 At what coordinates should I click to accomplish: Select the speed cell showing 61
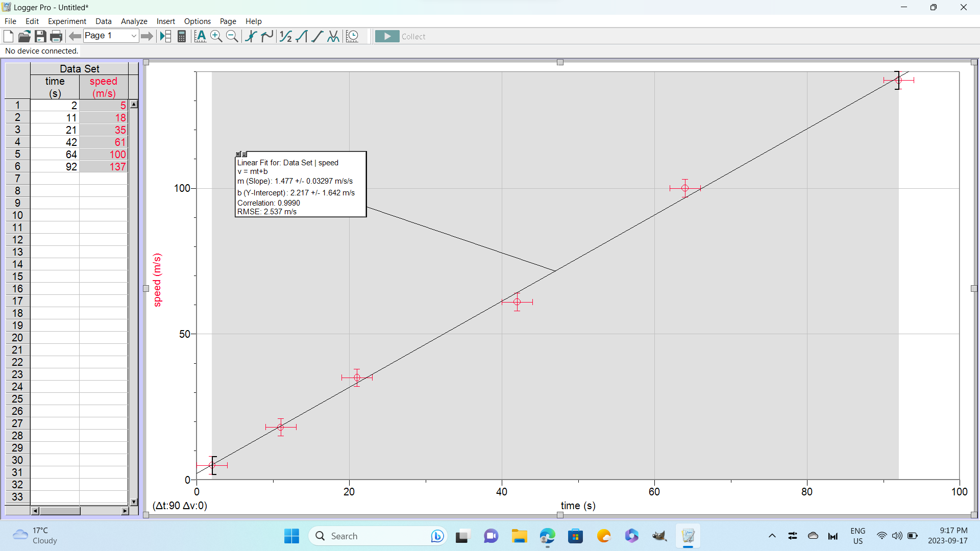coord(104,142)
